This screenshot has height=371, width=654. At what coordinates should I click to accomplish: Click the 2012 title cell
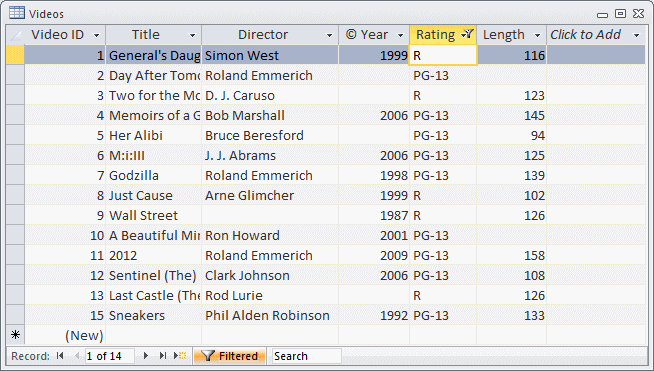[x=154, y=256]
